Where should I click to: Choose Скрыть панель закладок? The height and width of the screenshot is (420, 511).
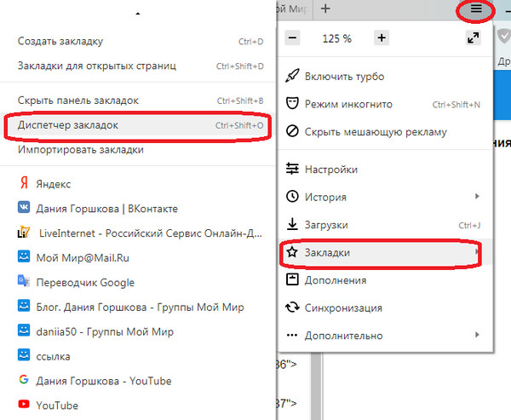click(x=138, y=101)
